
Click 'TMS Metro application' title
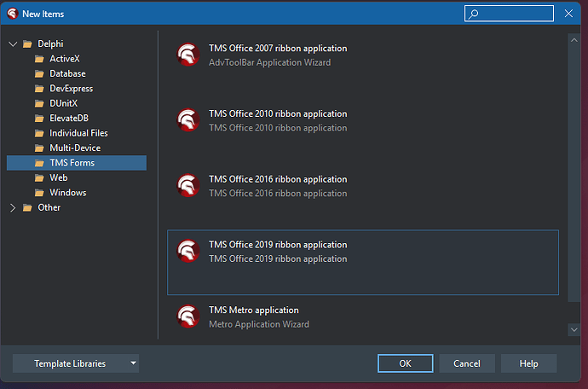coord(254,311)
